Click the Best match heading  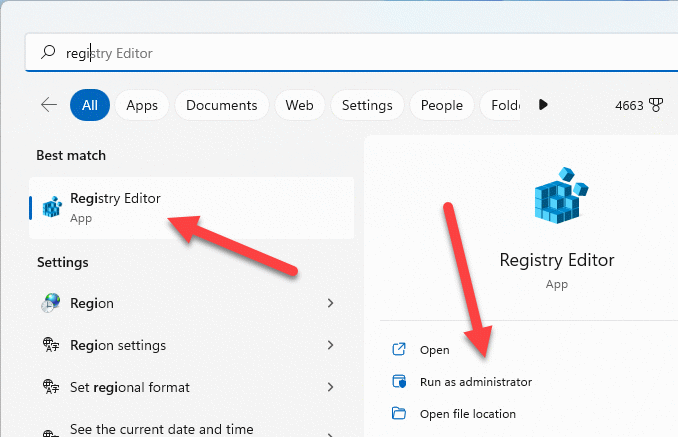click(71, 155)
